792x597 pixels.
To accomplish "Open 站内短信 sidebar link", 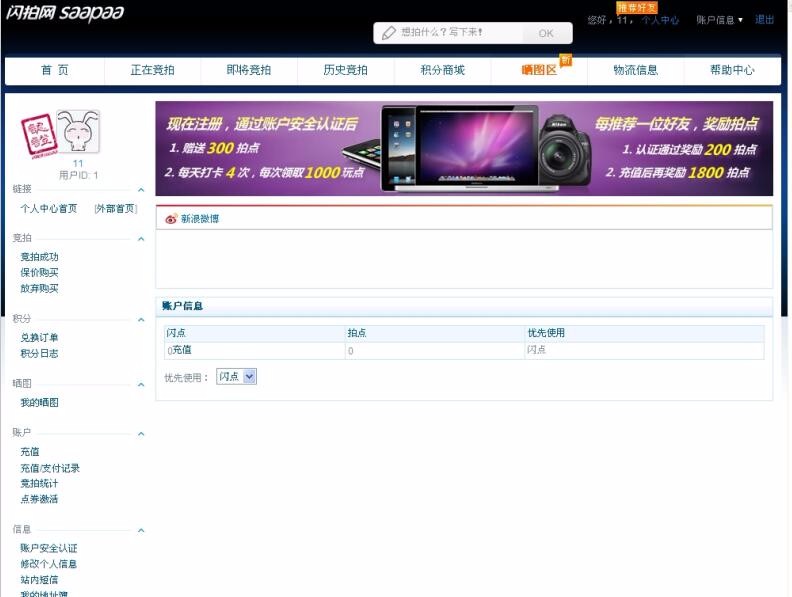I will (x=39, y=579).
